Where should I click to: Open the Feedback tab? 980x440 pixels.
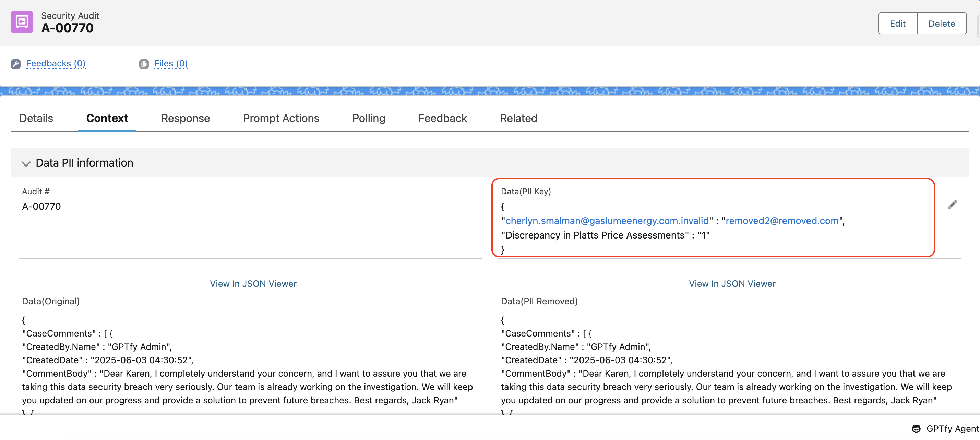click(x=442, y=118)
